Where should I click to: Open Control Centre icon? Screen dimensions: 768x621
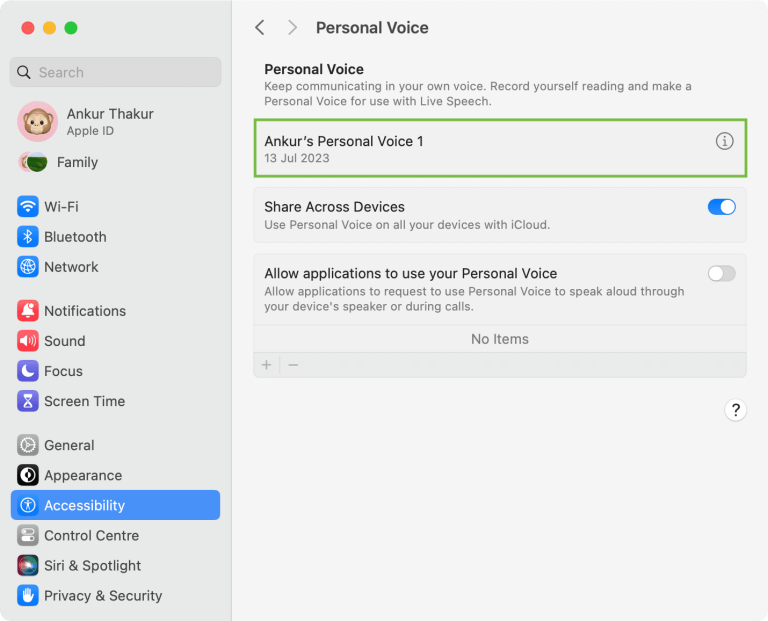click(28, 535)
